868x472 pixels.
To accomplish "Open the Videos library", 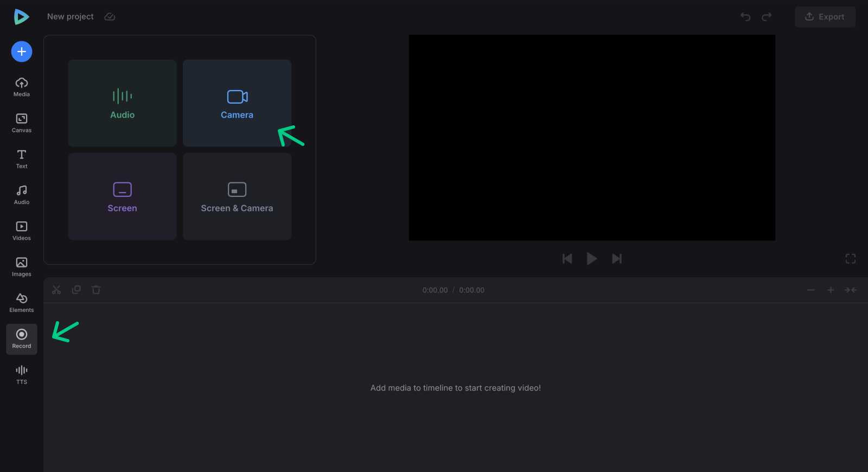I will [22, 231].
